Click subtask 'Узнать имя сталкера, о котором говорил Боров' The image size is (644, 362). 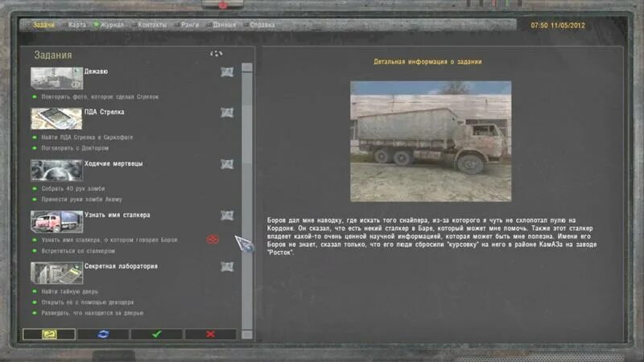[109, 240]
